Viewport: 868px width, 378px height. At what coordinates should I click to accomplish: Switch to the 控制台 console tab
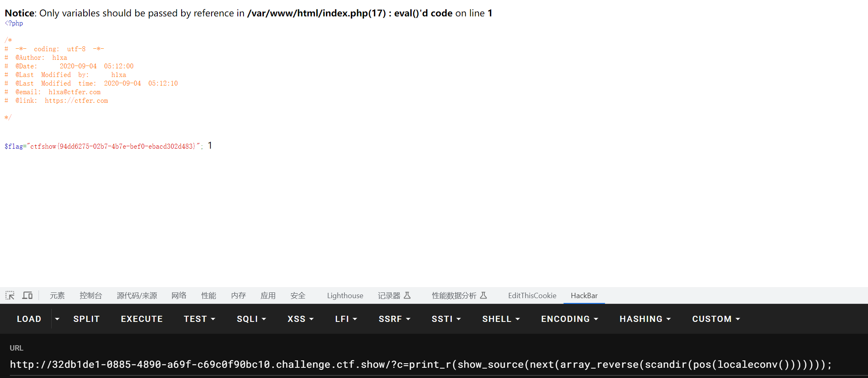point(91,296)
